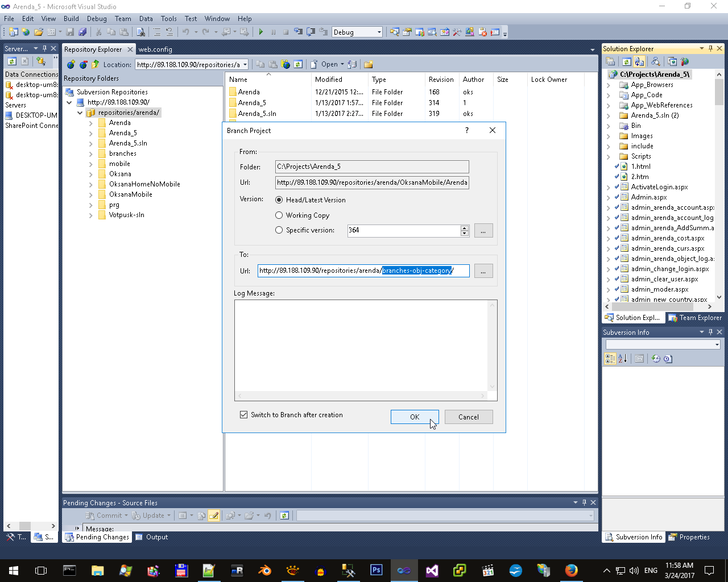The image size is (728, 582).
Task: Expand the Scripts folder in Solution Explorer
Action: 609,156
